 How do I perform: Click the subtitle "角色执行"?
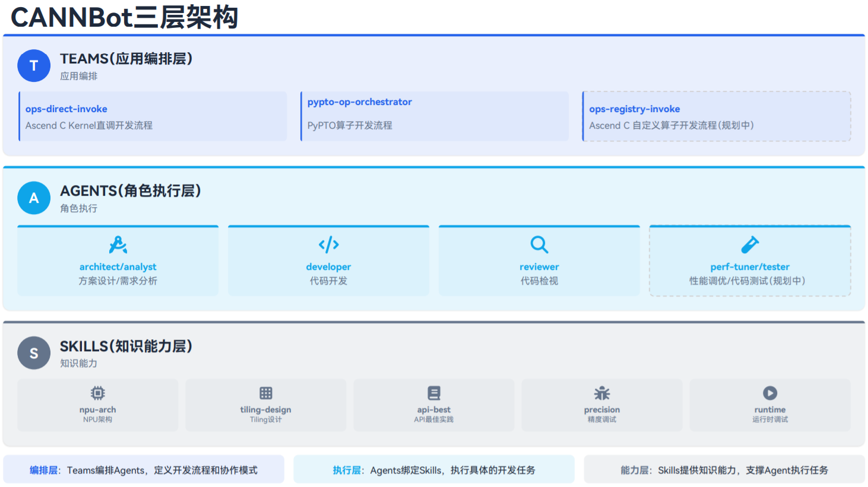(79, 208)
